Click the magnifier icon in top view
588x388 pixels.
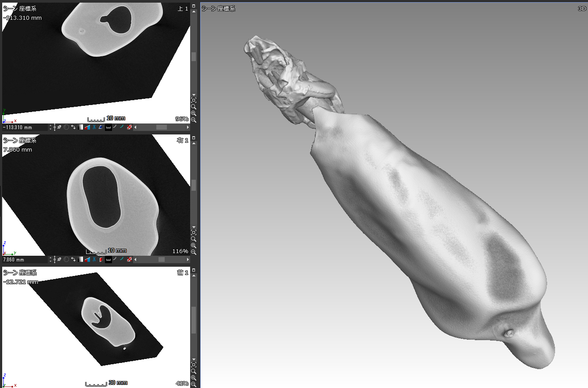tap(194, 107)
